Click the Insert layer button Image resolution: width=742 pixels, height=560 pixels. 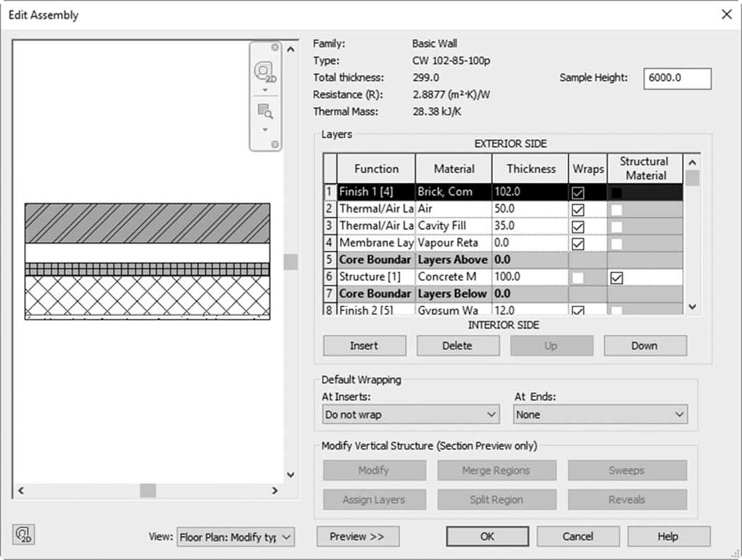pyautogui.click(x=364, y=346)
